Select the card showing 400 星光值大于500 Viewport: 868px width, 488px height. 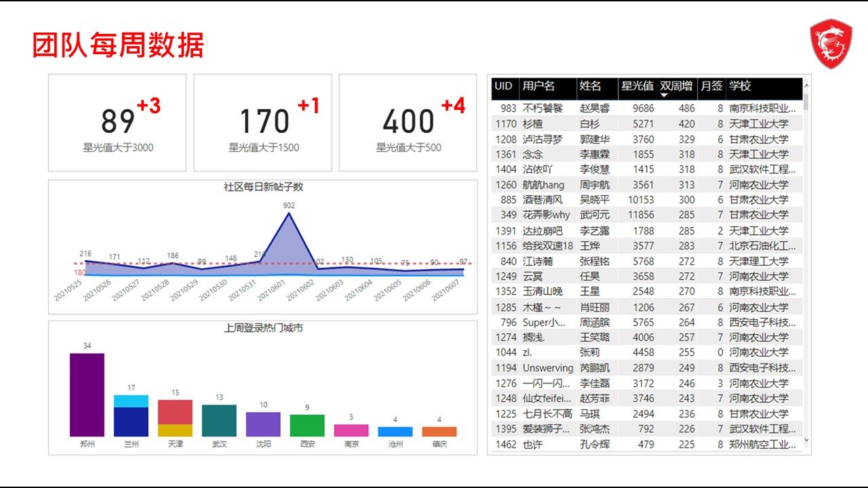[408, 123]
